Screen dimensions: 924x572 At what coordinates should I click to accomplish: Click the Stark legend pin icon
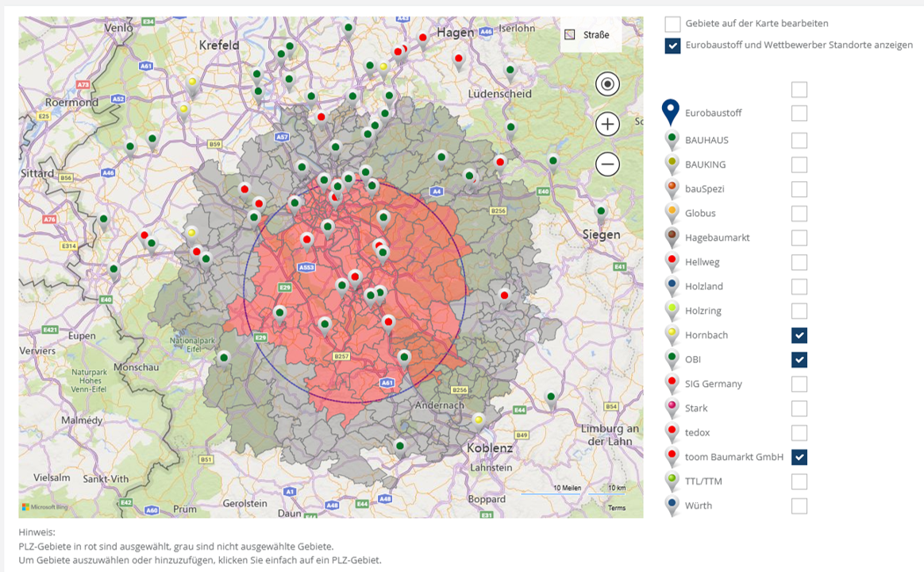672,408
